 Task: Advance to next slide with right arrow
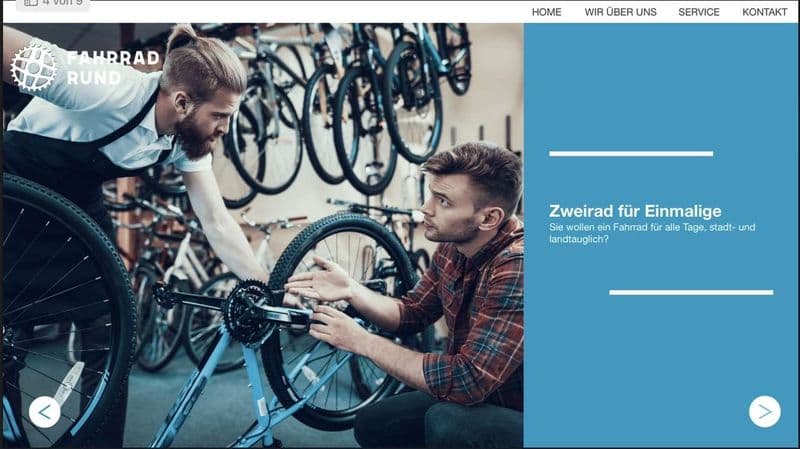point(764,411)
